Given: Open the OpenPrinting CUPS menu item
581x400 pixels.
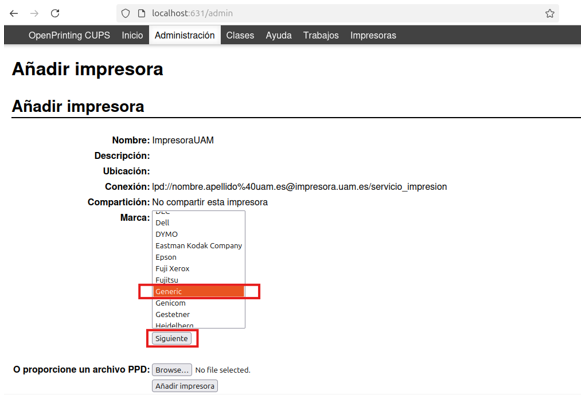Looking at the screenshot, I should (x=69, y=35).
